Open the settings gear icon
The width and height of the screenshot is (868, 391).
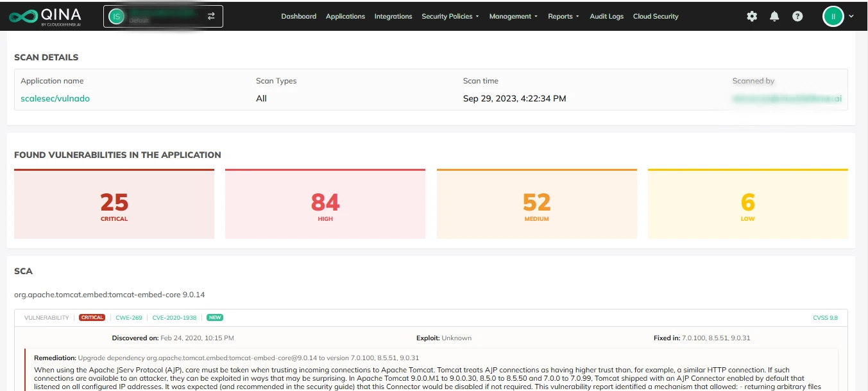[752, 17]
